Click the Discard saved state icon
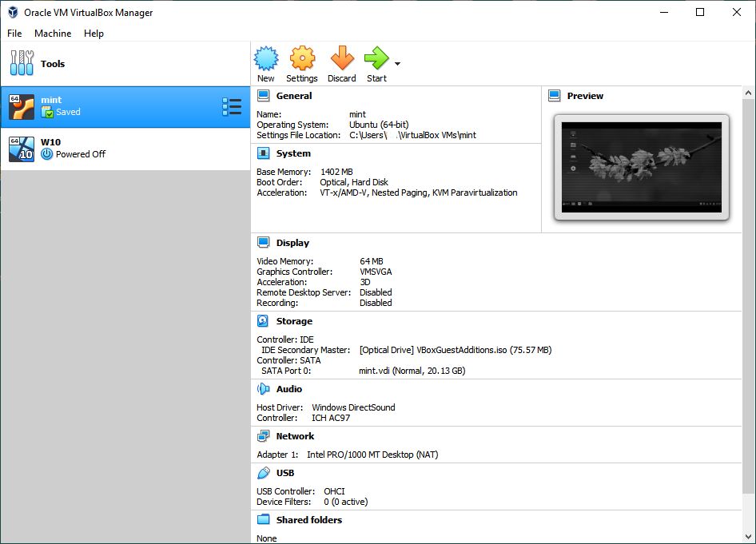 click(x=342, y=59)
